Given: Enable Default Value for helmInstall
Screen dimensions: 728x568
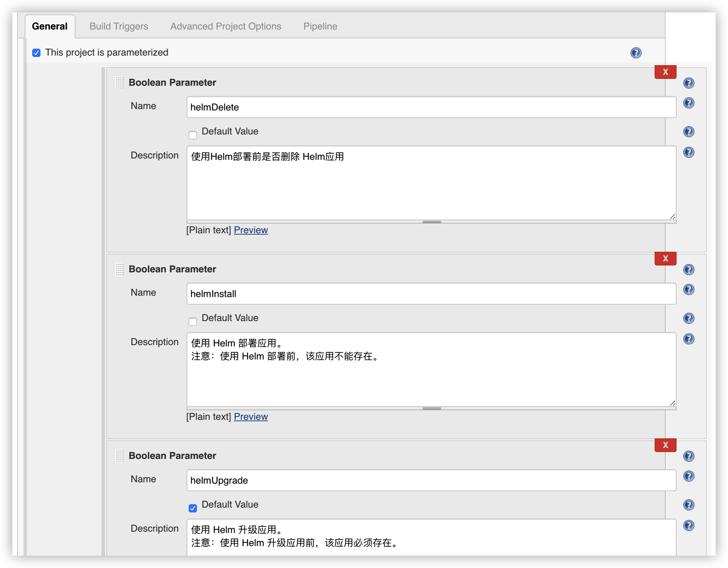Looking at the screenshot, I should pyautogui.click(x=193, y=322).
